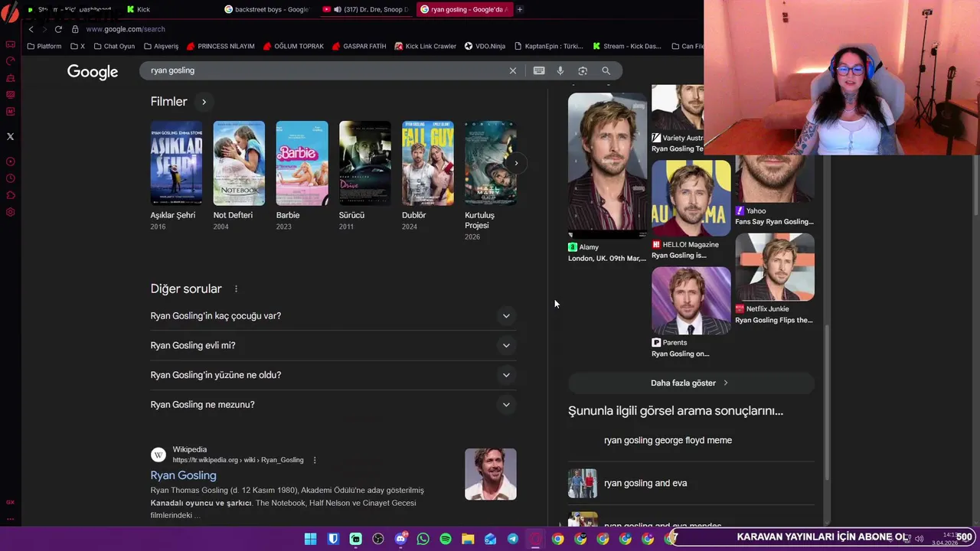Open the Netflix Junkie image result

click(x=775, y=267)
